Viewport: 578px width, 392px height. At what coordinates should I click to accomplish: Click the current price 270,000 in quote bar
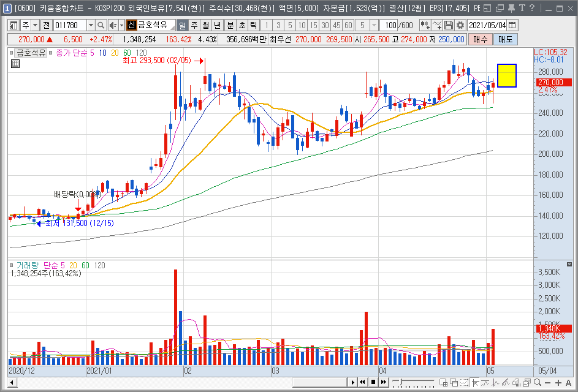(x=31, y=39)
